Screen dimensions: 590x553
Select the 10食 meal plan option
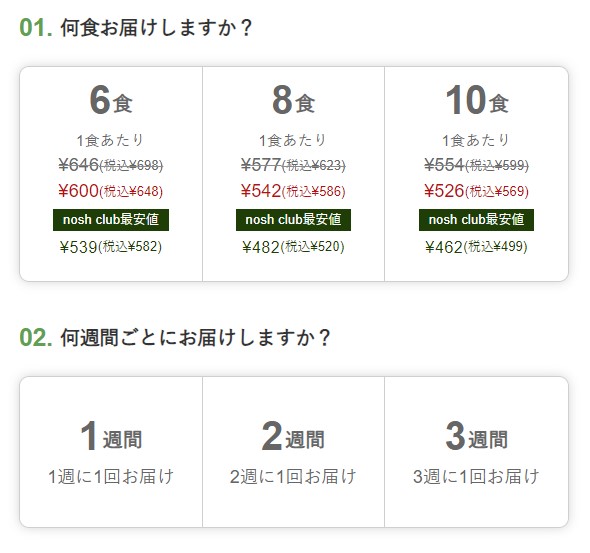[x=476, y=174]
